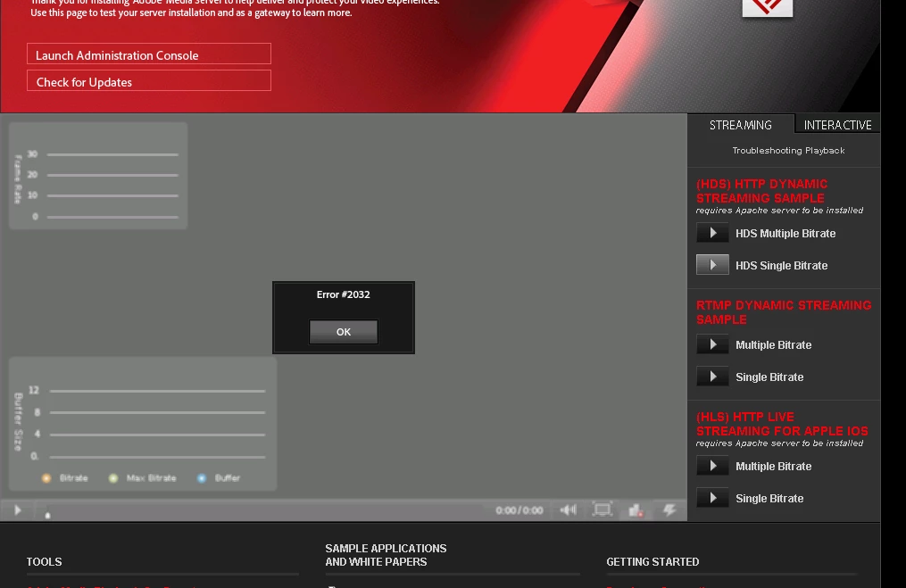Viewport: 906px width, 588px height.
Task: Launch Administration Console
Action: point(148,54)
